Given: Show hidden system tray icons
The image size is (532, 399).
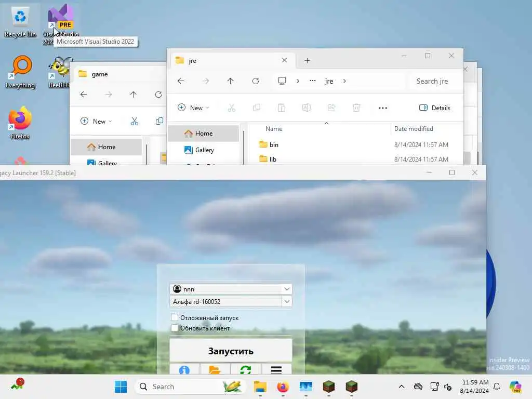Looking at the screenshot, I should pyautogui.click(x=402, y=387).
